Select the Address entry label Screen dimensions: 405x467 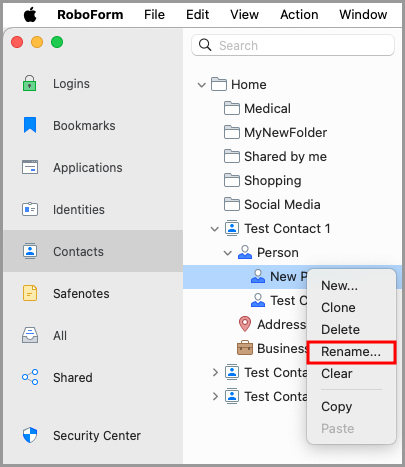click(282, 324)
